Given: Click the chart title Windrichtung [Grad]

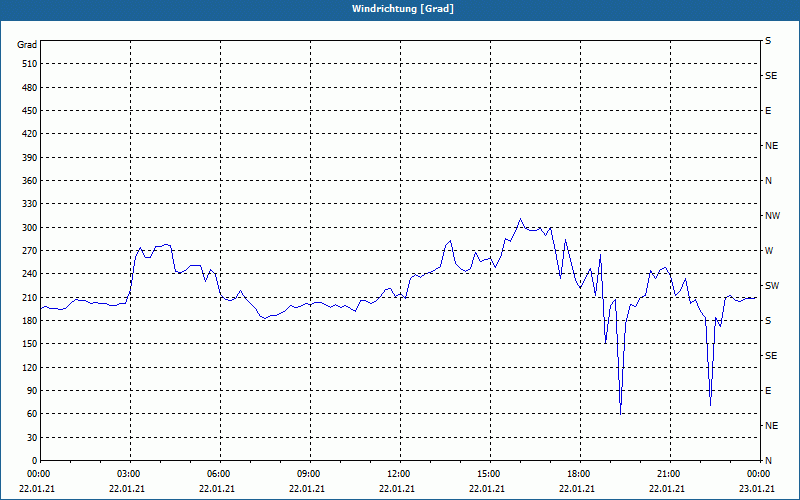Looking at the screenshot, I should 403,9.
